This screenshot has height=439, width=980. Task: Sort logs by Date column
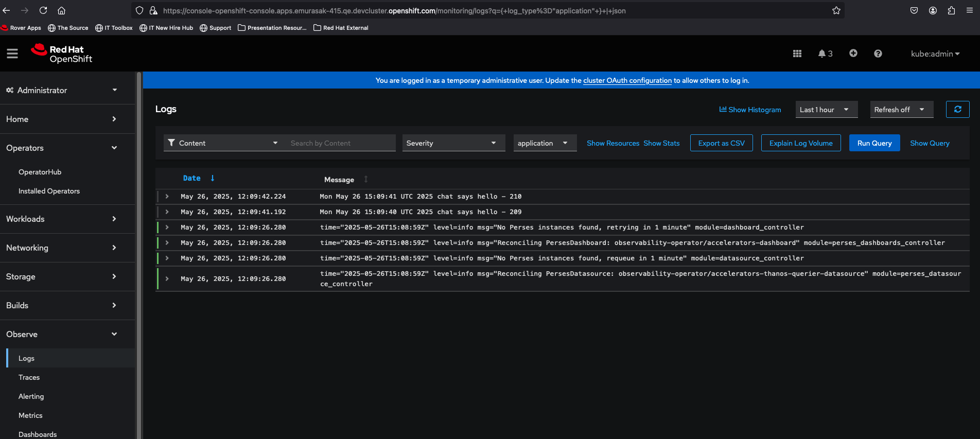192,178
